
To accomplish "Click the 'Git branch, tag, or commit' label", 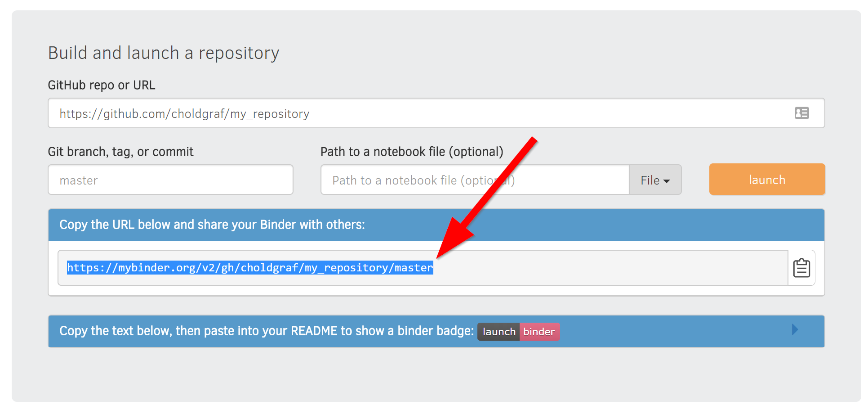I will 120,152.
